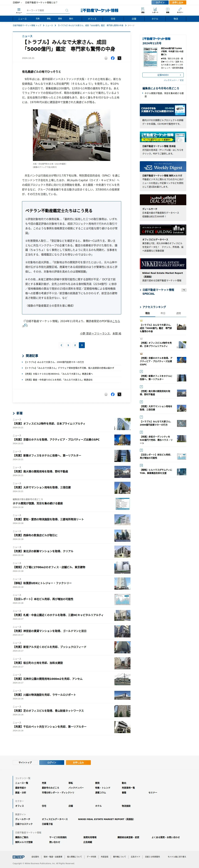This screenshot has width=199, height=868.
Task: Click the footer ログイン button
Action: (52, 763)
